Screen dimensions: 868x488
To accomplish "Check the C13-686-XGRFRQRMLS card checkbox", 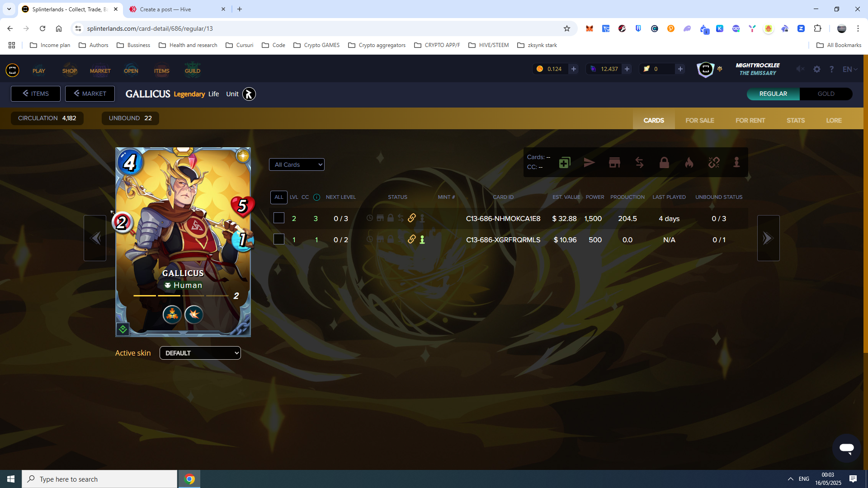I will click(279, 239).
